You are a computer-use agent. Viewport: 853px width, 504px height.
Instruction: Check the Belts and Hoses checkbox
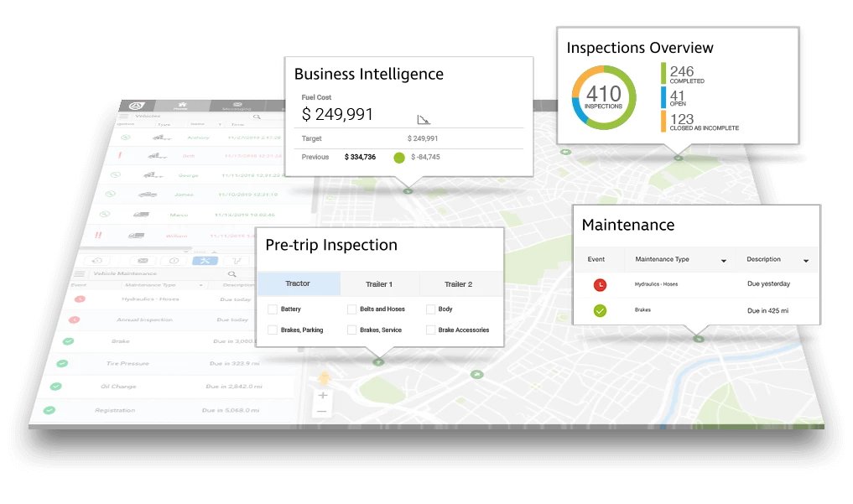(352, 309)
